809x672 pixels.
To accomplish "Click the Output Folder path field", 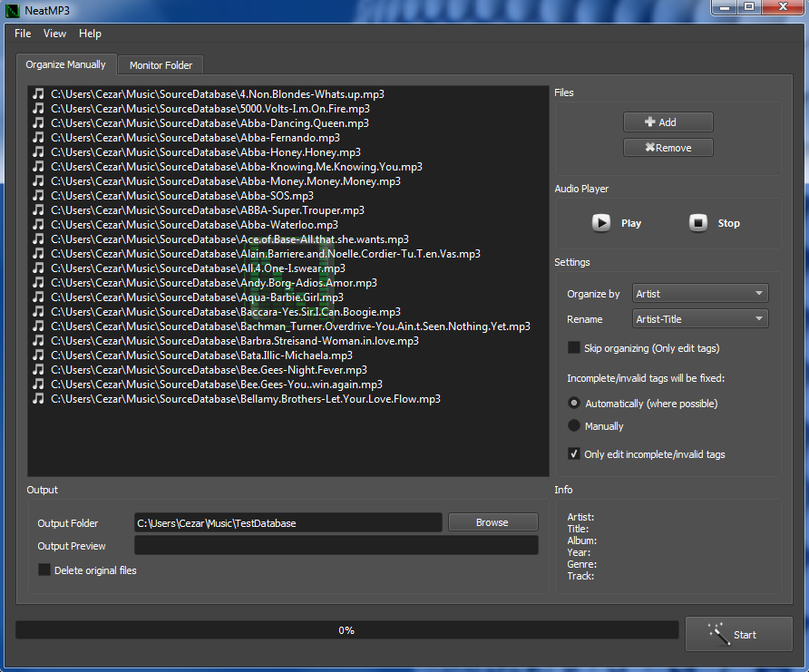I will tap(288, 523).
